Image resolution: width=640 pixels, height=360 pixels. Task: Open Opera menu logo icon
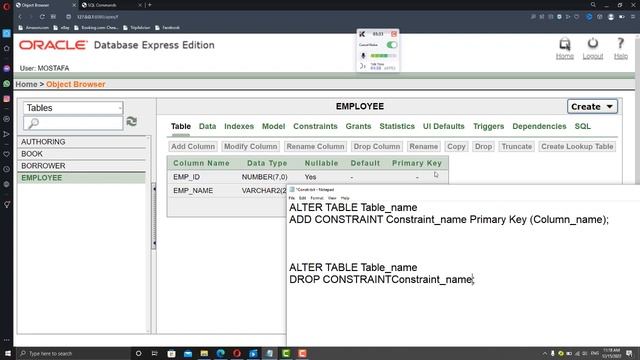pyautogui.click(x=6, y=6)
